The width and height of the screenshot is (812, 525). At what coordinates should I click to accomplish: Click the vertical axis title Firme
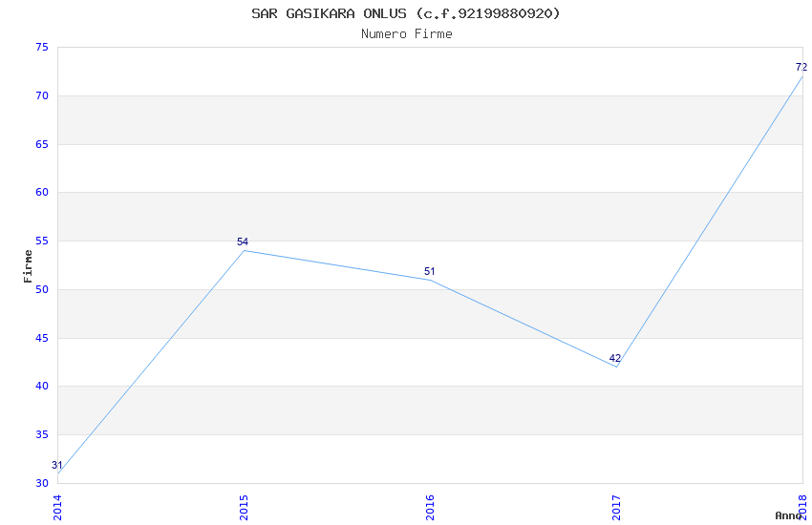click(x=28, y=266)
